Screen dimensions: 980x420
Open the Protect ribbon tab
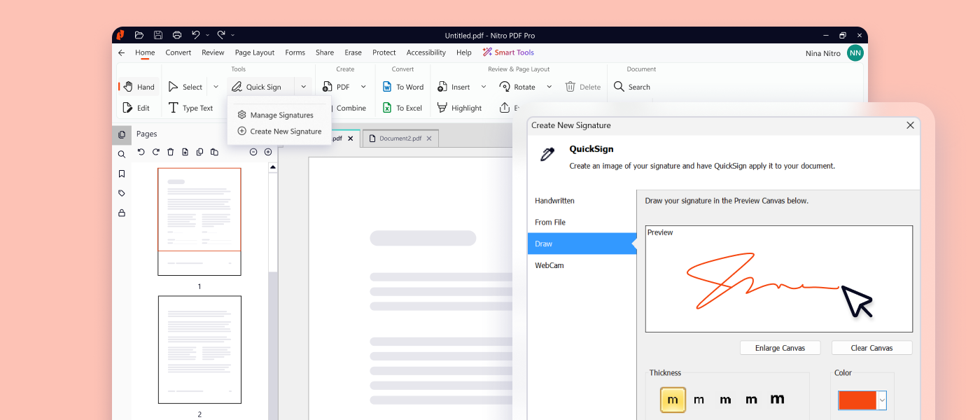tap(384, 52)
